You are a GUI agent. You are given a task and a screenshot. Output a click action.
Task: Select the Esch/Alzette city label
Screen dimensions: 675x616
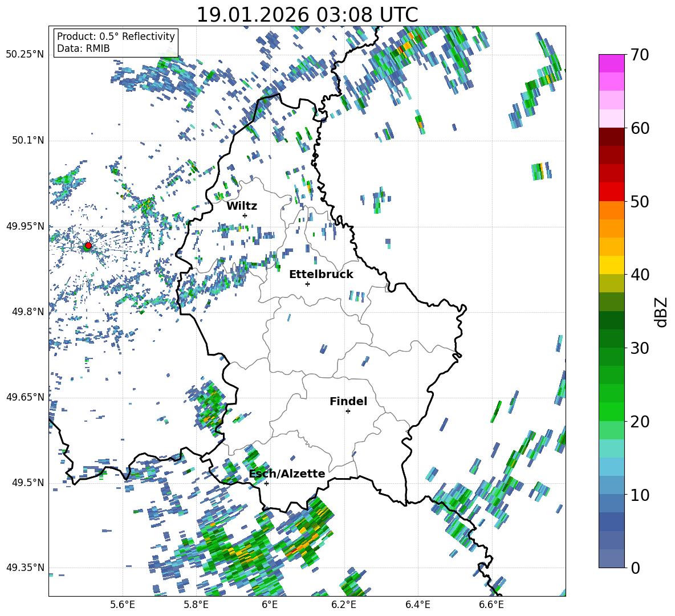(287, 474)
